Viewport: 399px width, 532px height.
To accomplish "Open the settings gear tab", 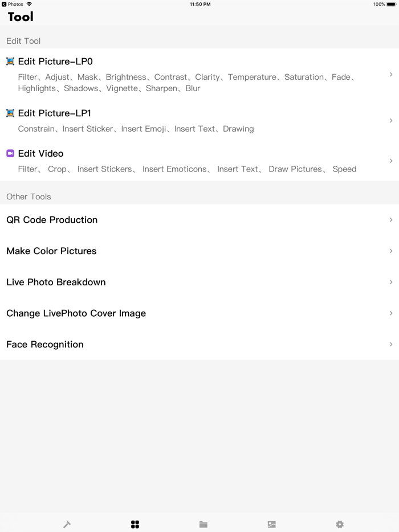I will [x=340, y=524].
